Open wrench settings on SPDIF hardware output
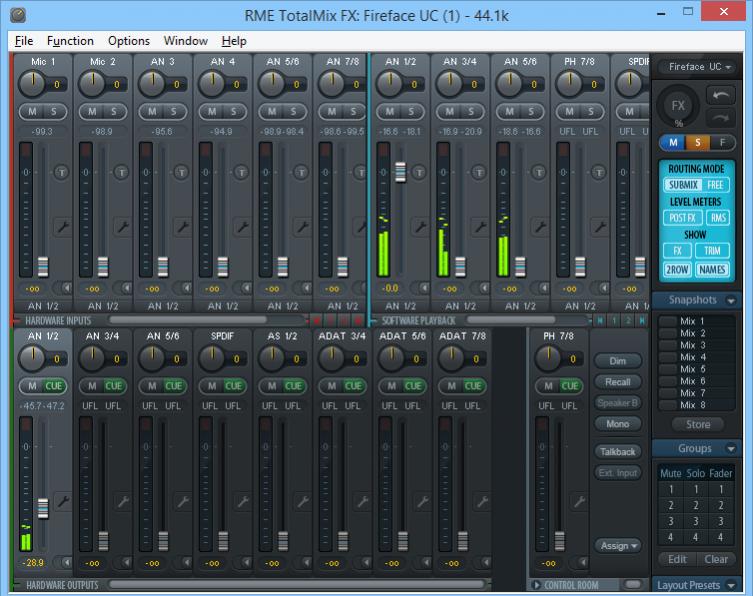753x596 pixels. pyautogui.click(x=243, y=503)
